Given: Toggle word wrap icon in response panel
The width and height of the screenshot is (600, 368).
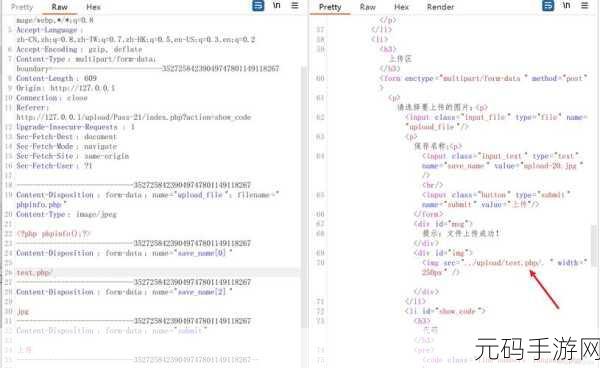Looking at the screenshot, I should (x=548, y=6).
